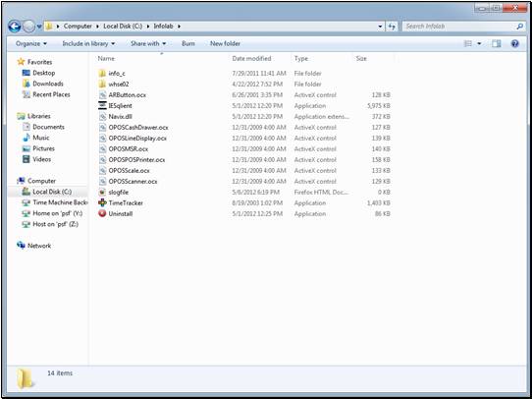The image size is (532, 399).
Task: Click the refresh button beside address bar
Action: pyautogui.click(x=392, y=27)
